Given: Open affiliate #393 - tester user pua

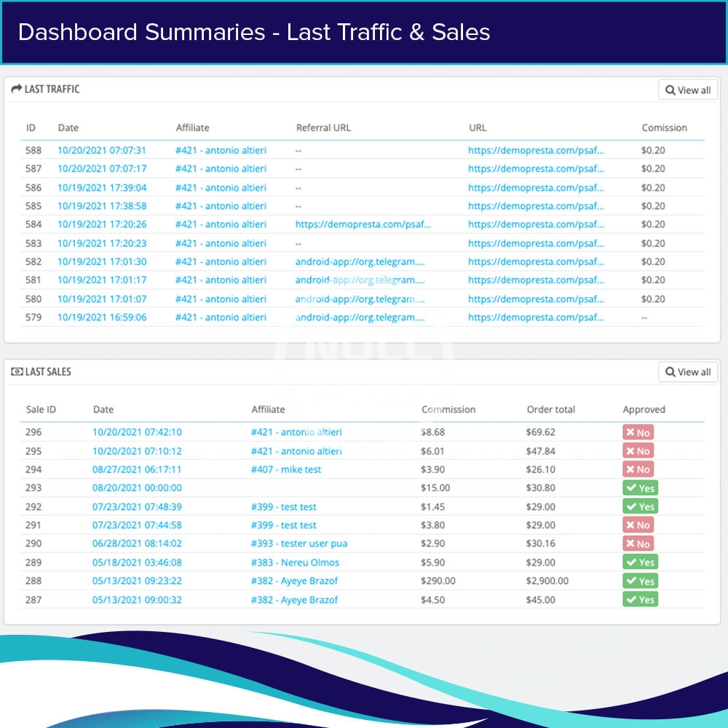Looking at the screenshot, I should (x=299, y=544).
